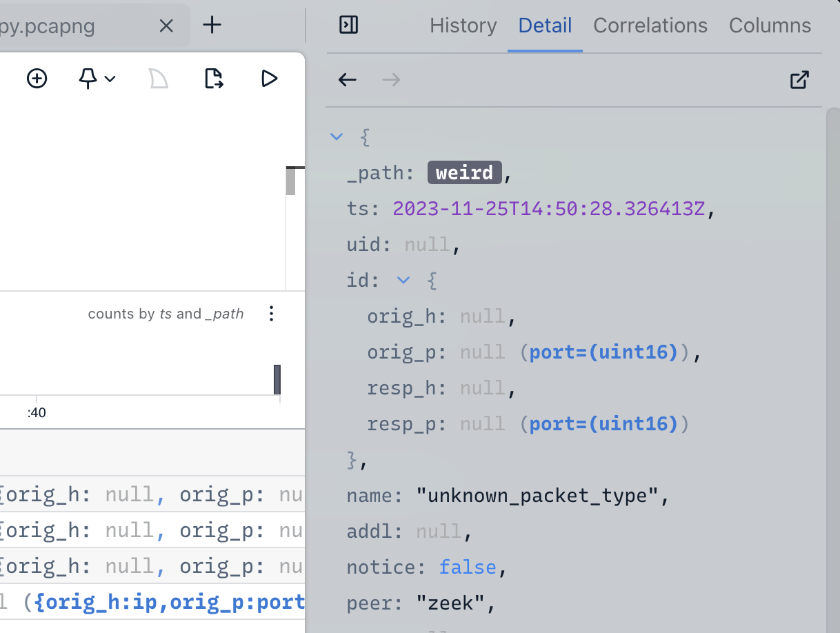
Task: Click the orig_p port=(uint16) type
Action: [x=603, y=352]
